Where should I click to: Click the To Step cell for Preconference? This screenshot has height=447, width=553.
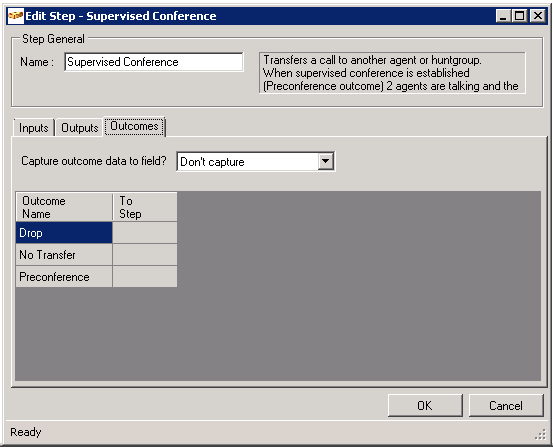tap(145, 277)
